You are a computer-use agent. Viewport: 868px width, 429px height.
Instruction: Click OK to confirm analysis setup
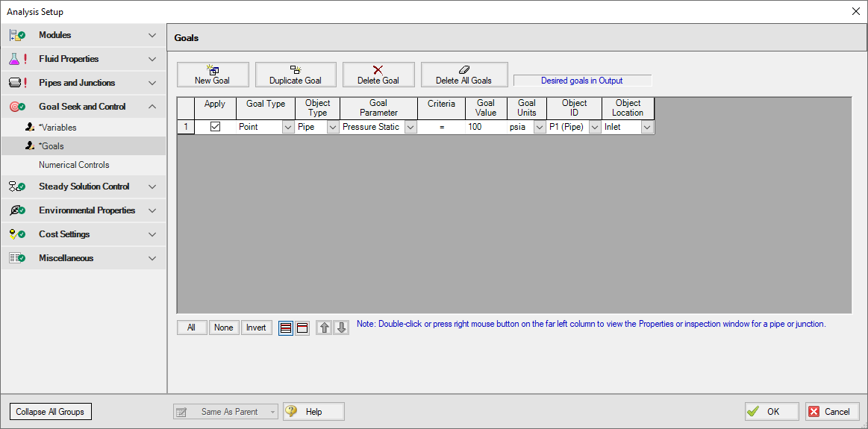coord(772,412)
